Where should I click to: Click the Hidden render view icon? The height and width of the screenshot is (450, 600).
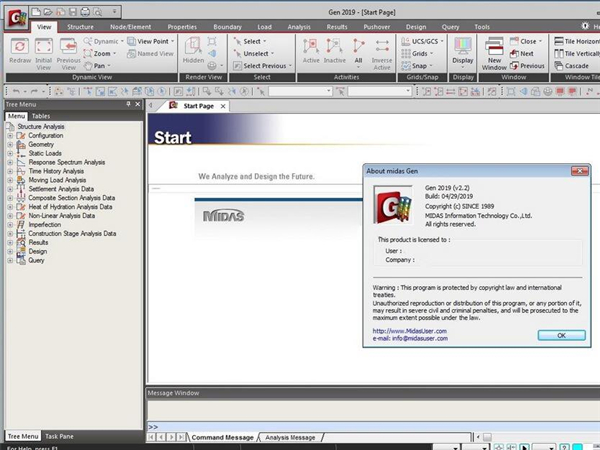coord(192,48)
